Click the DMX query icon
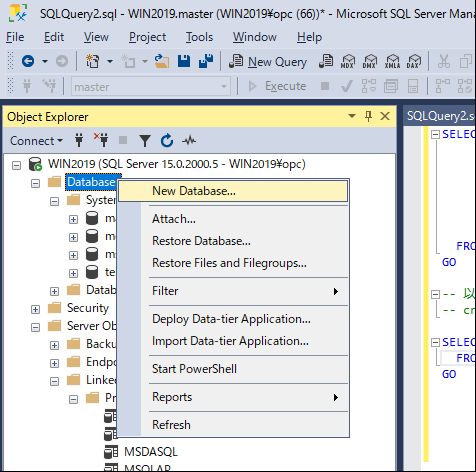Image resolution: width=476 pixels, height=472 pixels. point(370,61)
